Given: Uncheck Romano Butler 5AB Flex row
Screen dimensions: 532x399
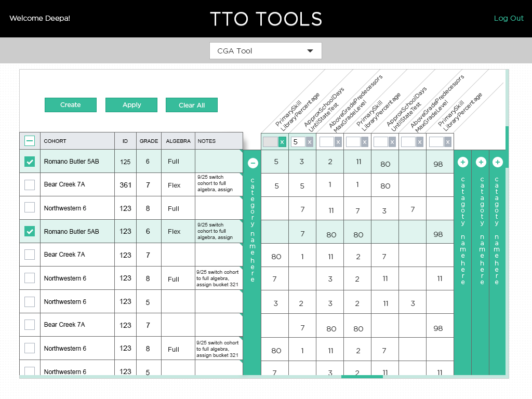Looking at the screenshot, I should [x=30, y=231].
